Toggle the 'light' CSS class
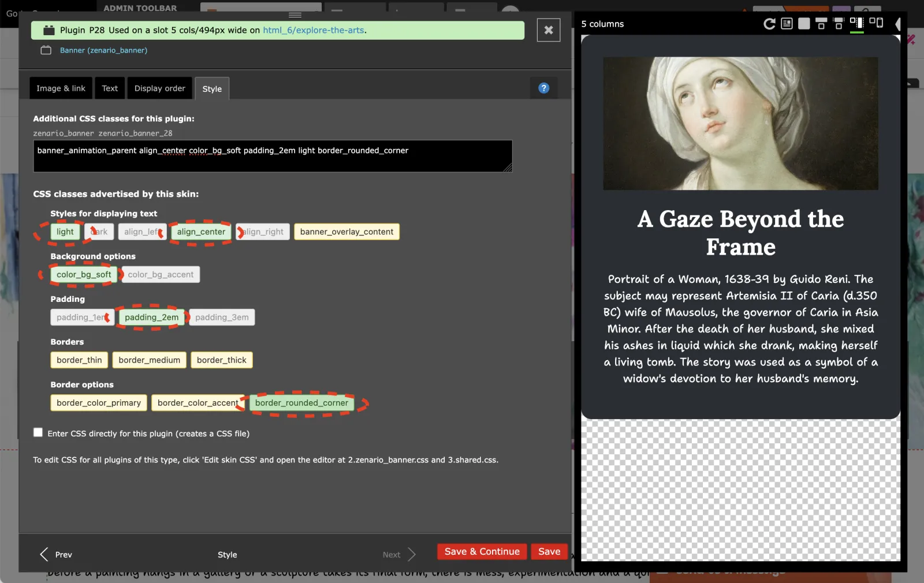 65,231
